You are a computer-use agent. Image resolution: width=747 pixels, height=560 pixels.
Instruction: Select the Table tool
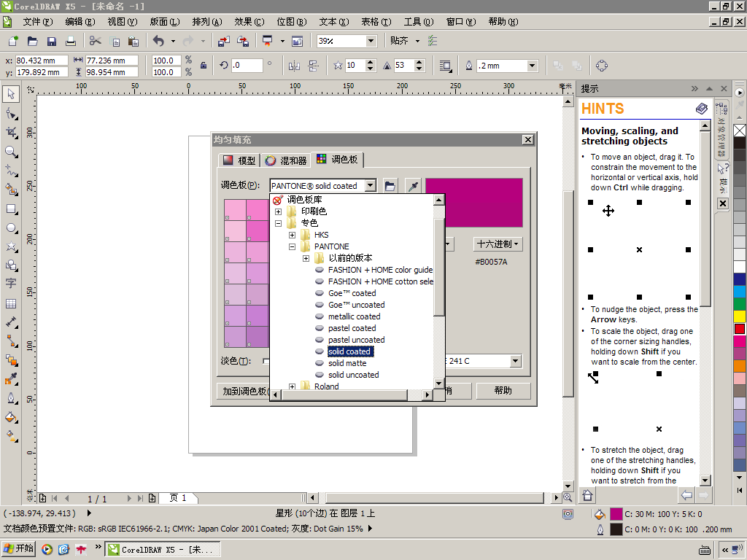pyautogui.click(x=11, y=303)
